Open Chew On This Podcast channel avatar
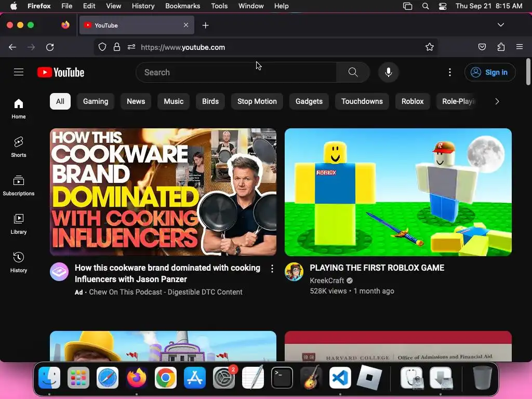 coord(59,271)
